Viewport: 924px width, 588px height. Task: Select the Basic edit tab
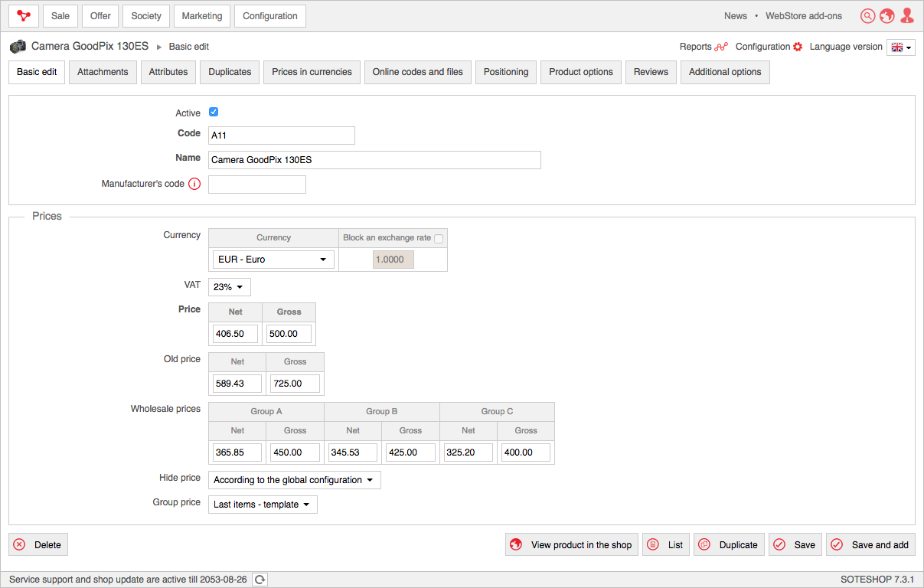(37, 72)
